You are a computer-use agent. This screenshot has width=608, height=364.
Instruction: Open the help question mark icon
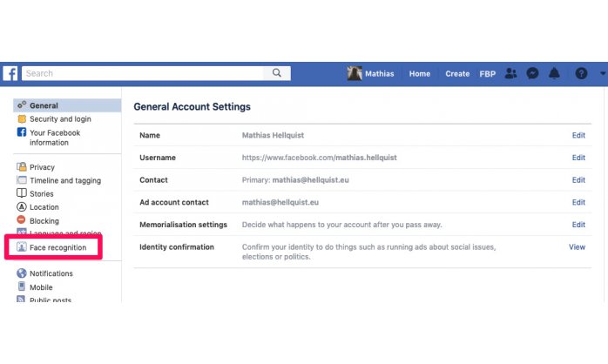[x=581, y=73]
